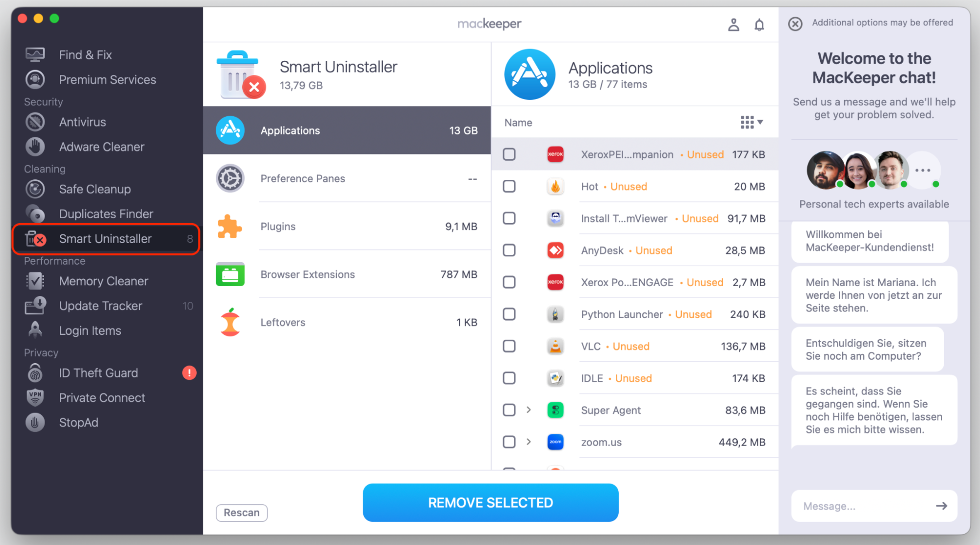The width and height of the screenshot is (980, 545).
Task: Send chat message with arrow icon
Action: tap(941, 506)
